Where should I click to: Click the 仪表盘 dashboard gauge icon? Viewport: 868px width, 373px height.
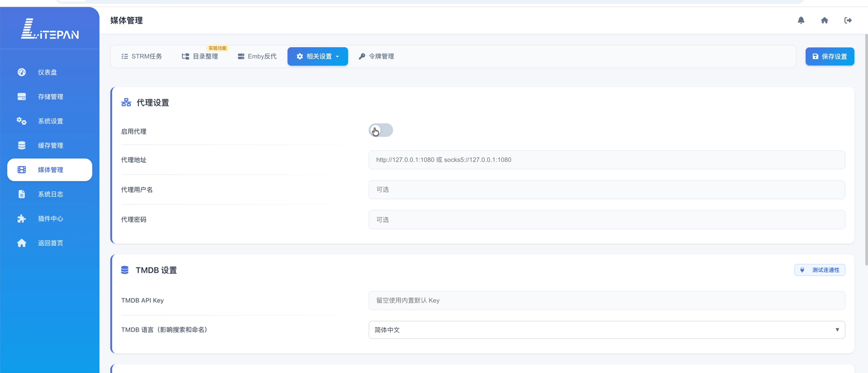click(x=22, y=72)
